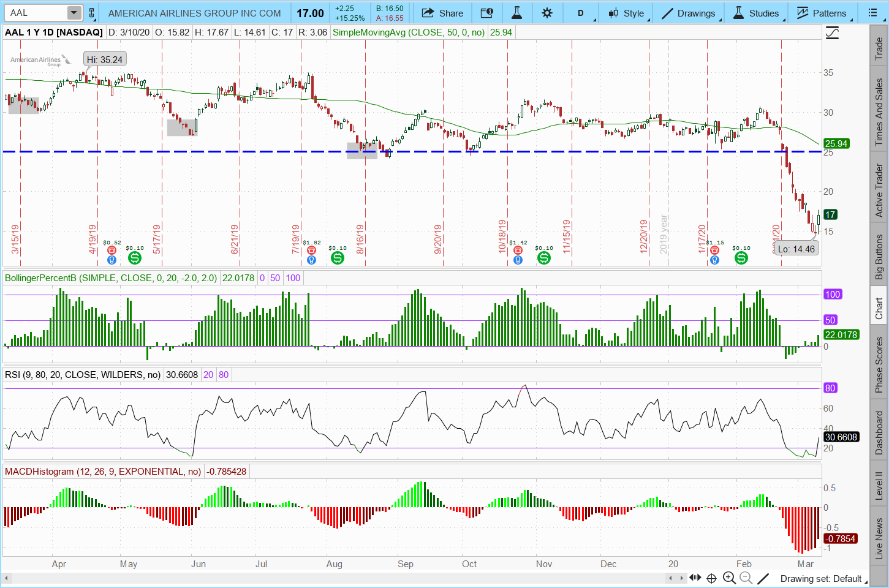
Task: Open the Share menu
Action: (x=442, y=13)
